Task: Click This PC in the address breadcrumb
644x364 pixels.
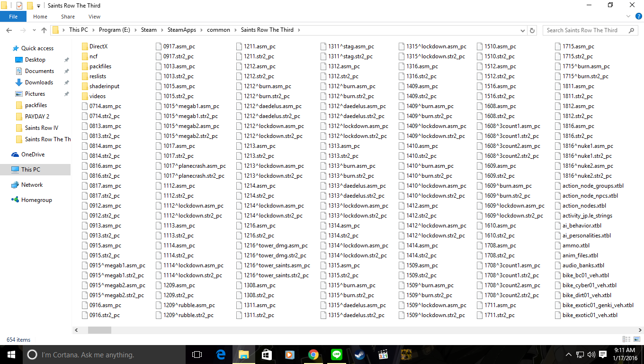Action: point(78,30)
